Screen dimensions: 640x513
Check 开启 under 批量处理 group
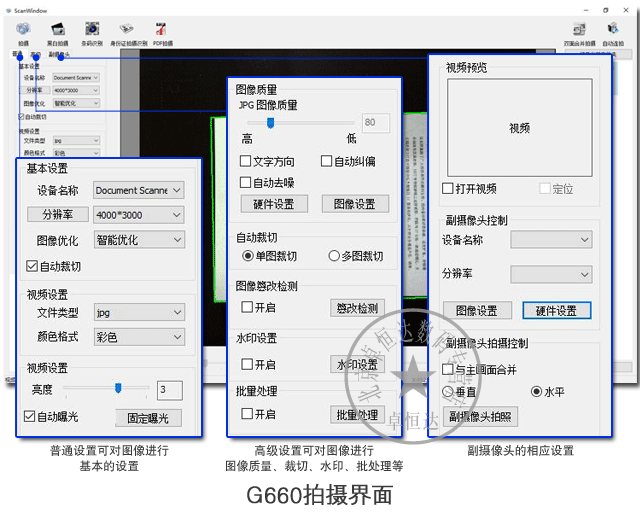247,413
